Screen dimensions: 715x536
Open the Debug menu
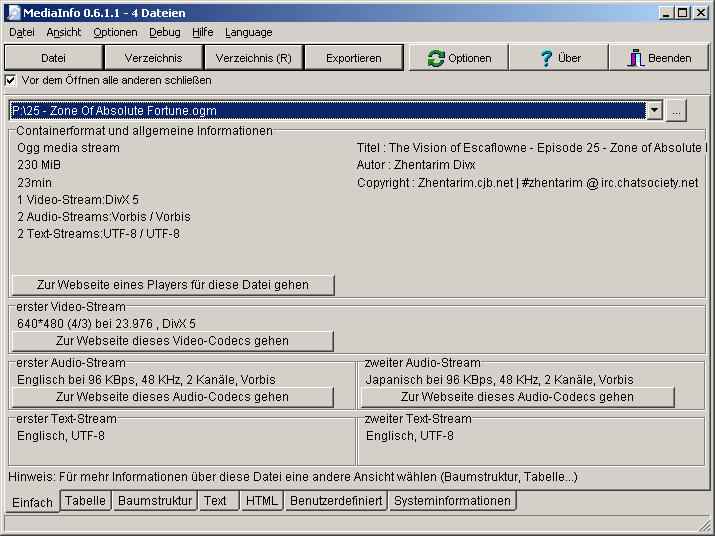pyautogui.click(x=165, y=32)
